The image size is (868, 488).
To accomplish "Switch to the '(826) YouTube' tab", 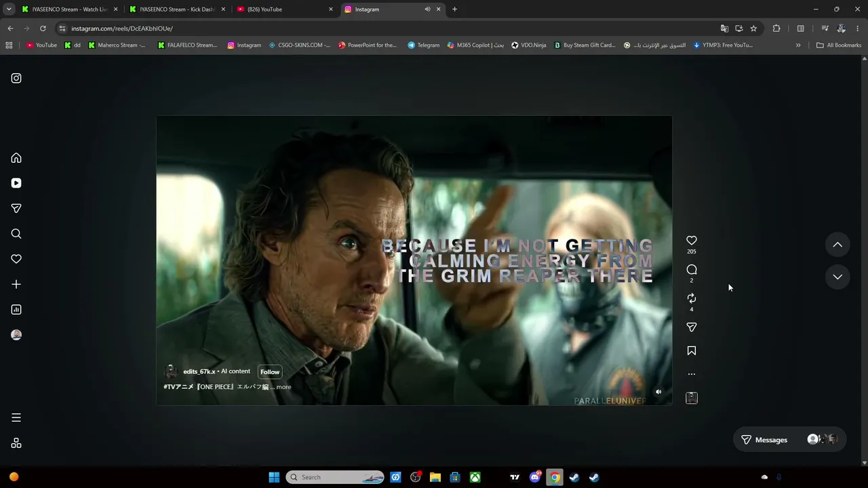I will pyautogui.click(x=285, y=9).
